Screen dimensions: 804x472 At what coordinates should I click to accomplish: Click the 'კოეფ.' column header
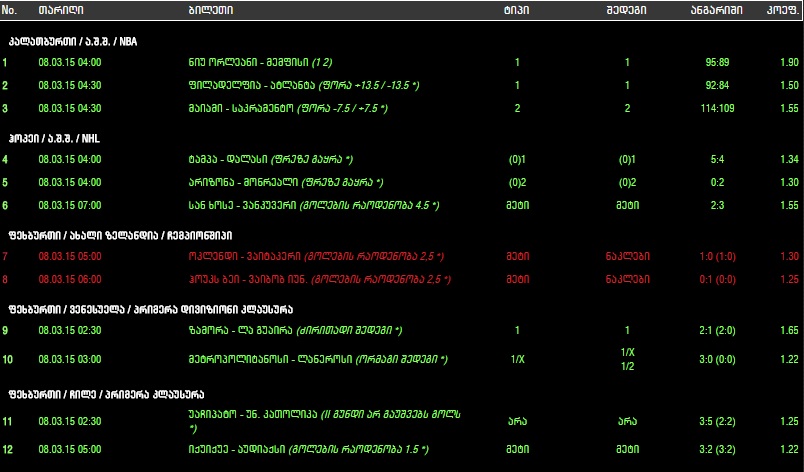point(783,10)
